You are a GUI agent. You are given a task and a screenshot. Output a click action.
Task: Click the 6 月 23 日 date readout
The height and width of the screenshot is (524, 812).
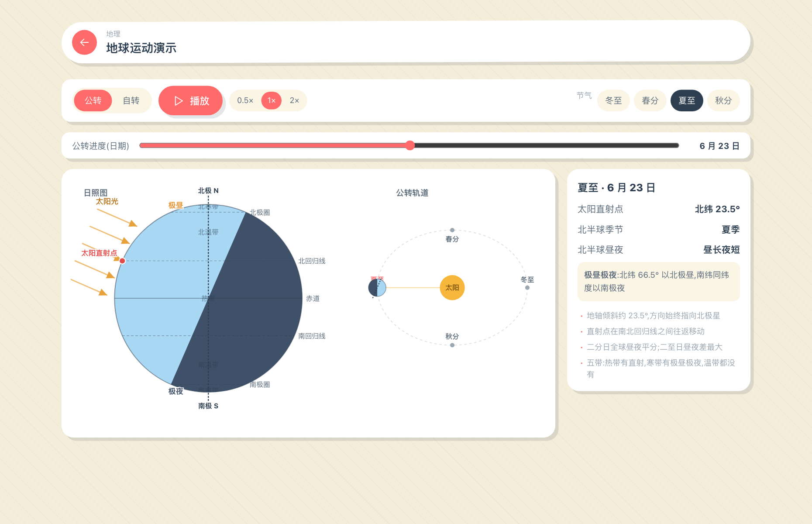coord(719,146)
